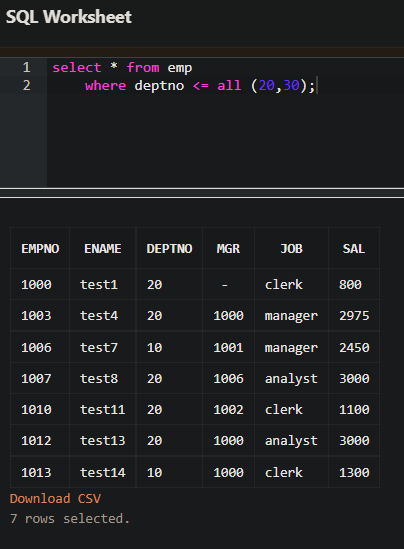Click manager job cell in test4 row
404x549 pixels.
click(291, 315)
